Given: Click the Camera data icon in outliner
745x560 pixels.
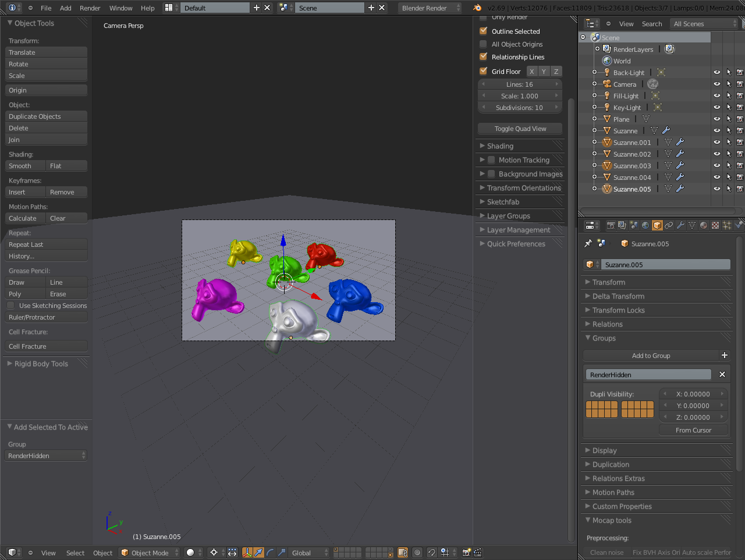Looking at the screenshot, I should [653, 84].
